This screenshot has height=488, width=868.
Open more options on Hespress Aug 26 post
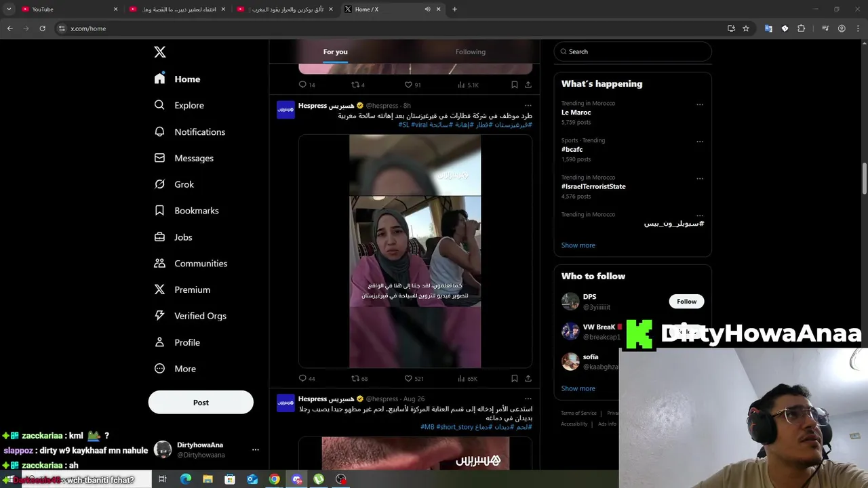pyautogui.click(x=528, y=399)
